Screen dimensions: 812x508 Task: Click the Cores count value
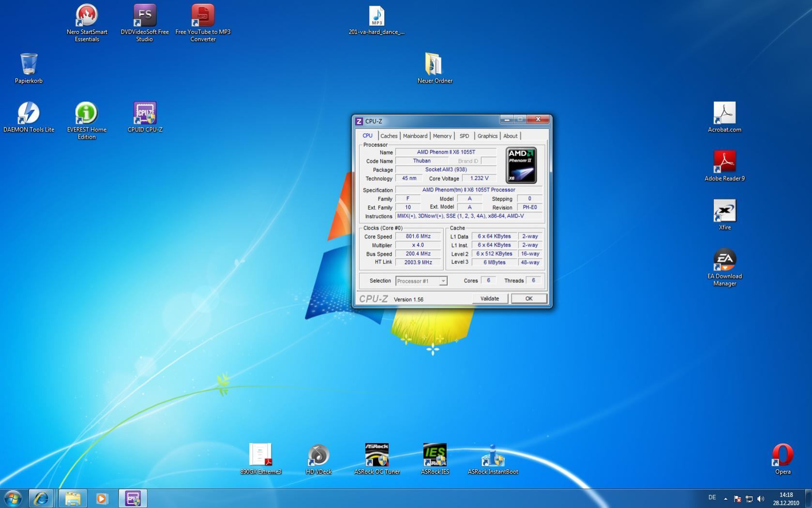pos(488,280)
